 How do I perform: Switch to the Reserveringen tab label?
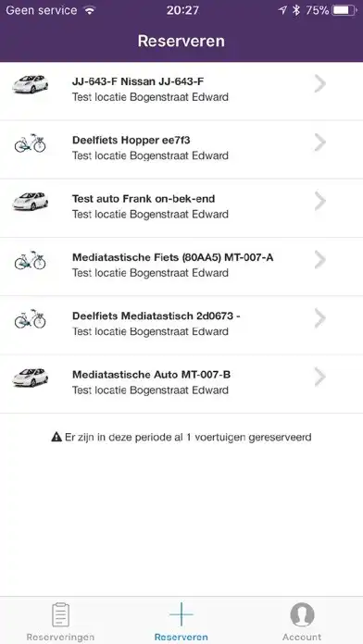tap(60, 638)
